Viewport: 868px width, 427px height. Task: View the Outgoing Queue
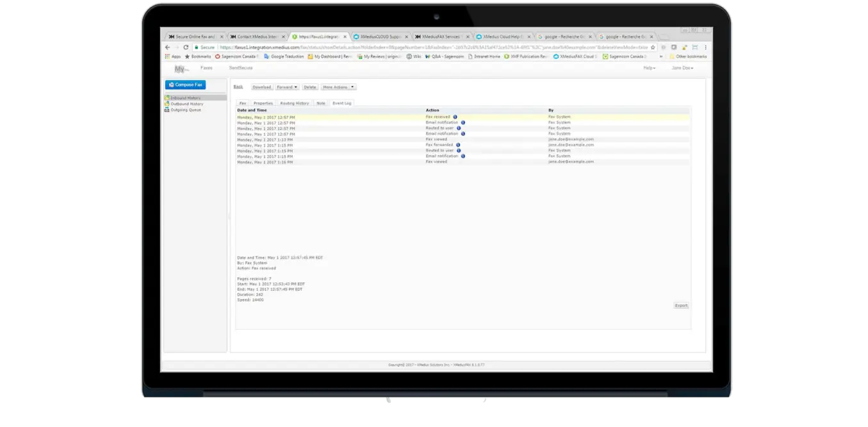[184, 109]
